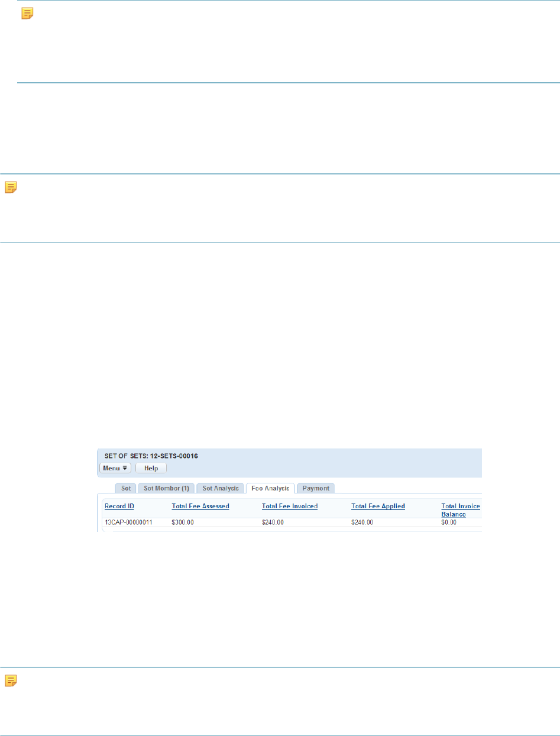The image size is (560, 736).
Task: Sort by Total Invoice Balance header
Action: pyautogui.click(x=461, y=511)
